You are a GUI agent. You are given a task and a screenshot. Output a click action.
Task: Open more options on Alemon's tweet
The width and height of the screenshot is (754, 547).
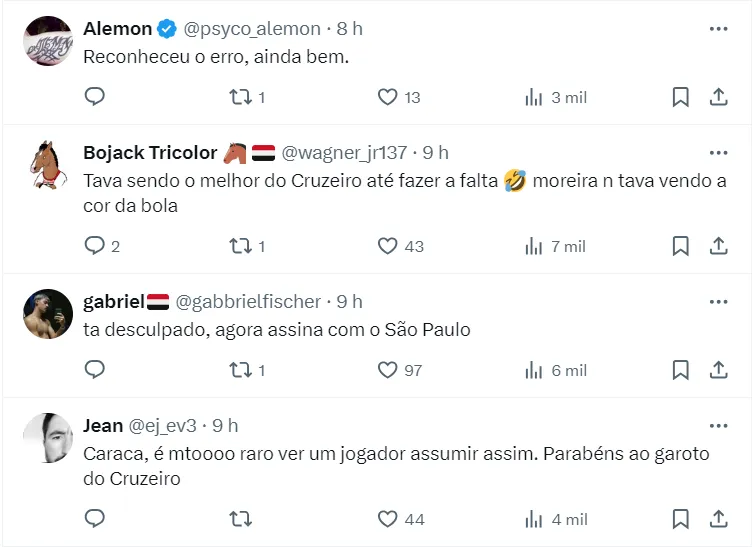[718, 29]
